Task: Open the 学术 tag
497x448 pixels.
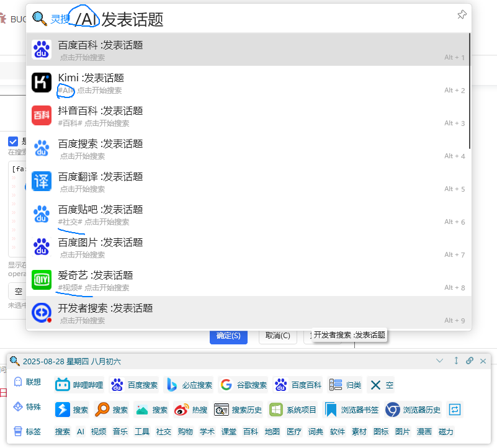Action: click(207, 431)
